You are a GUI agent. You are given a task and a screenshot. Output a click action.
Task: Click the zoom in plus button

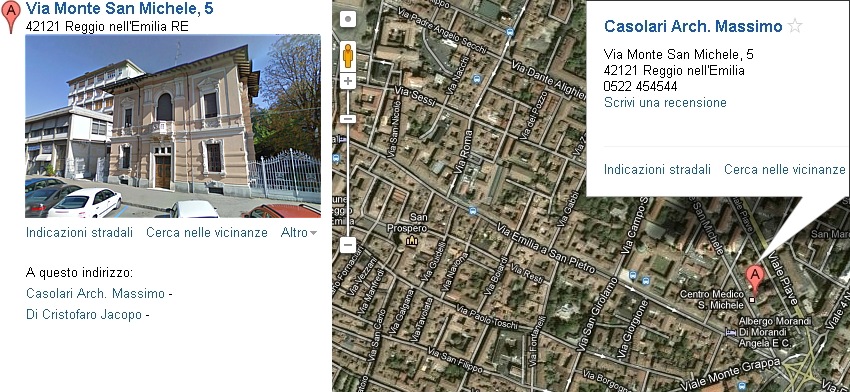pos(348,82)
